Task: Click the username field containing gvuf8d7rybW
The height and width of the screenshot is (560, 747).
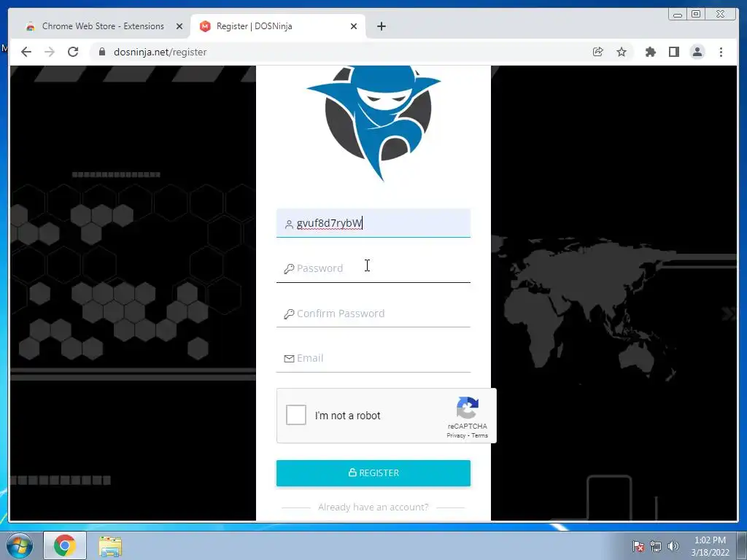Action: click(373, 223)
